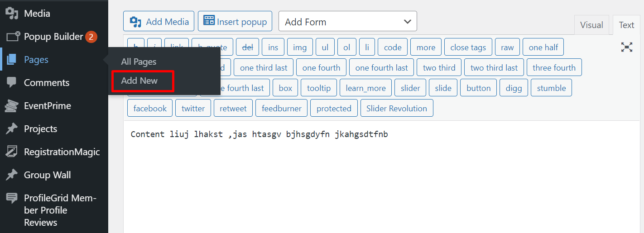Open Popup Builder menu item
Viewport: 644px width, 233px height.
[54, 37]
